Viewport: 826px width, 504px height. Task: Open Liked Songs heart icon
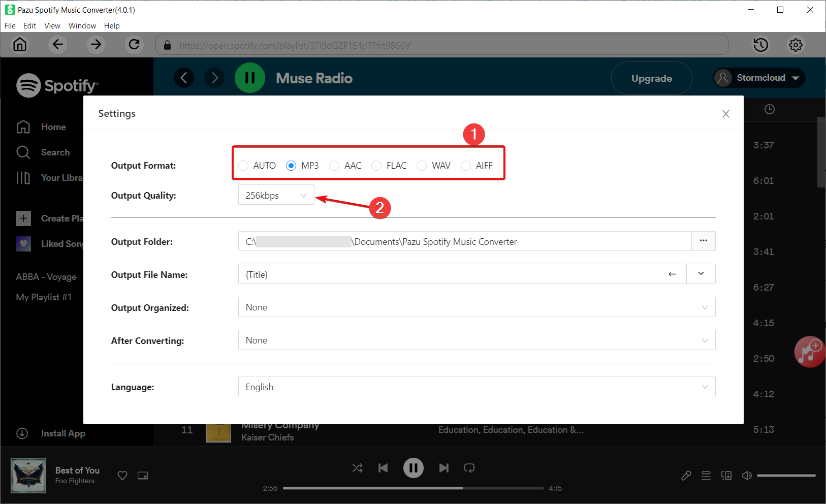[x=23, y=244]
